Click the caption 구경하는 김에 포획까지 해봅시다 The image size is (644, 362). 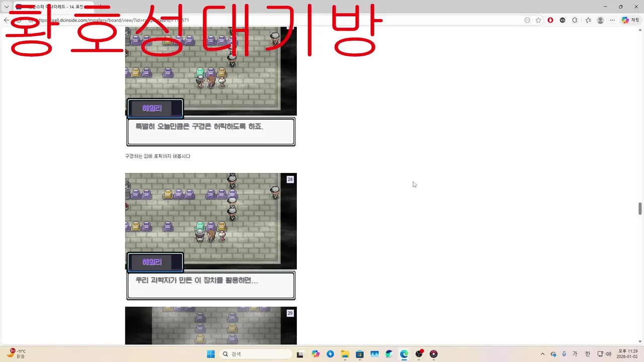157,156
